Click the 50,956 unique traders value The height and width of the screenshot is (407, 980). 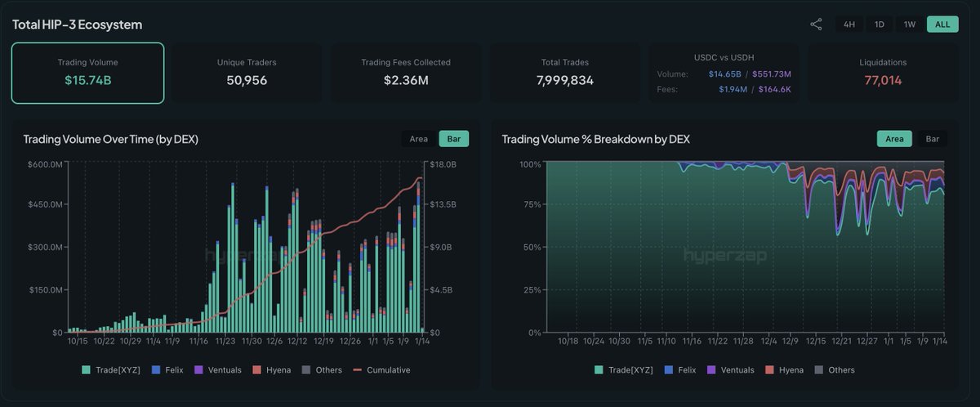pyautogui.click(x=247, y=80)
